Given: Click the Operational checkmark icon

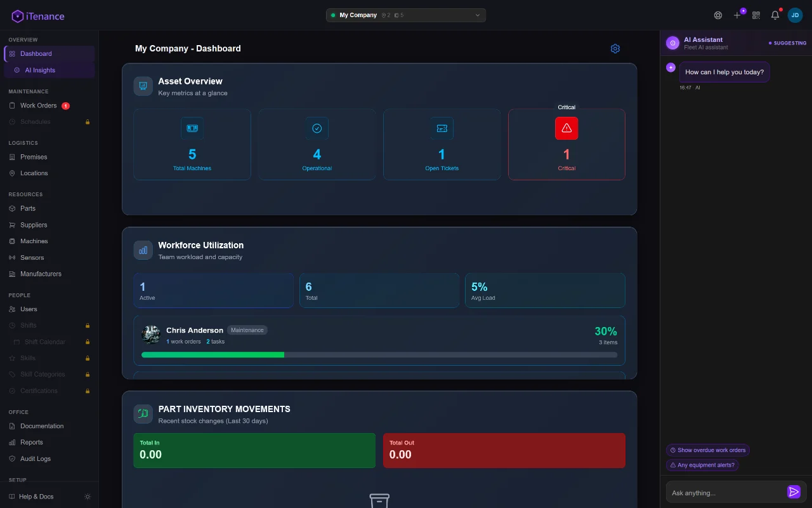Looking at the screenshot, I should [317, 128].
